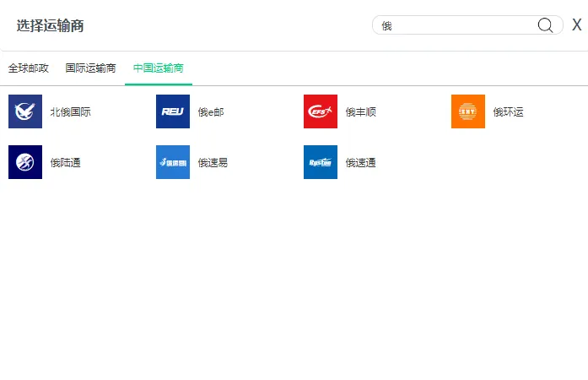This screenshot has width=588, height=380.
Task: Click the 北俄国际 carrier logo icon
Action: pos(25,111)
